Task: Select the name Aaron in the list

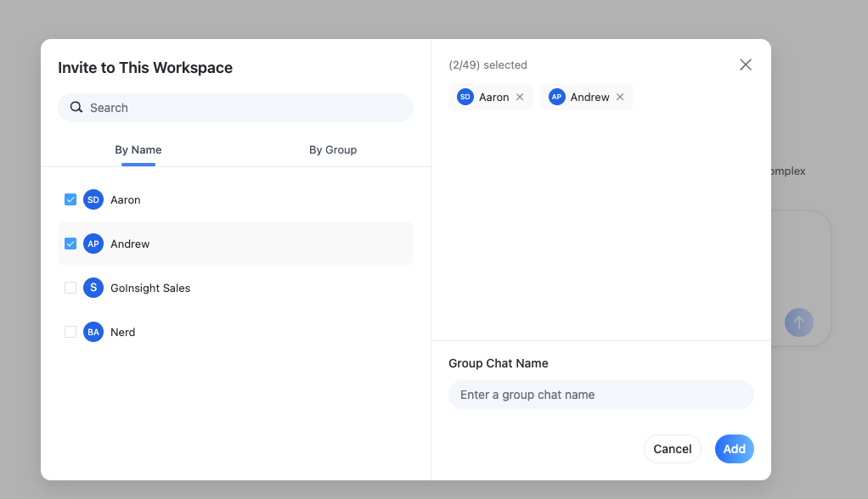Action: click(x=125, y=199)
